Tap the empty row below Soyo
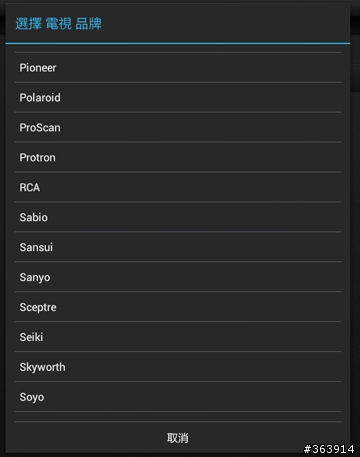360x457 pixels. point(178,417)
